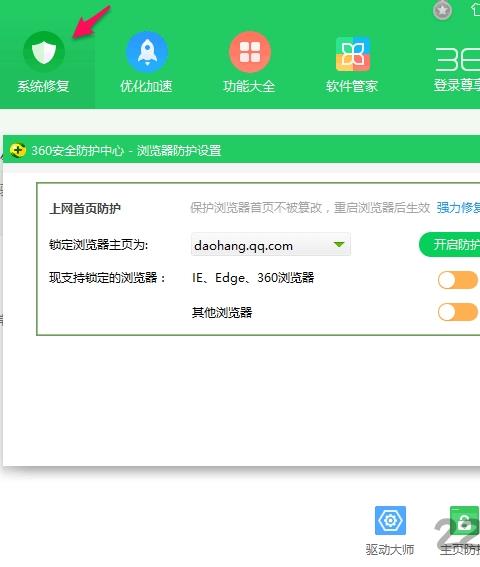
Task: Click the 强力修复 link
Action: (x=458, y=208)
